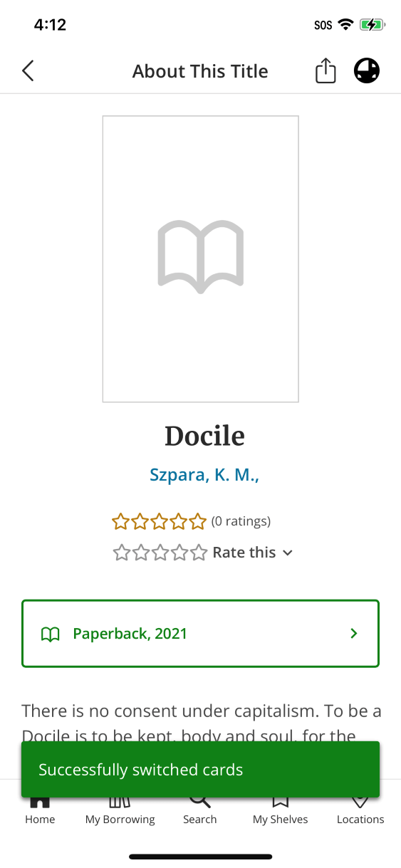This screenshot has height=868, width=401.
Task: Tap the gold community rating stars
Action: tap(159, 522)
